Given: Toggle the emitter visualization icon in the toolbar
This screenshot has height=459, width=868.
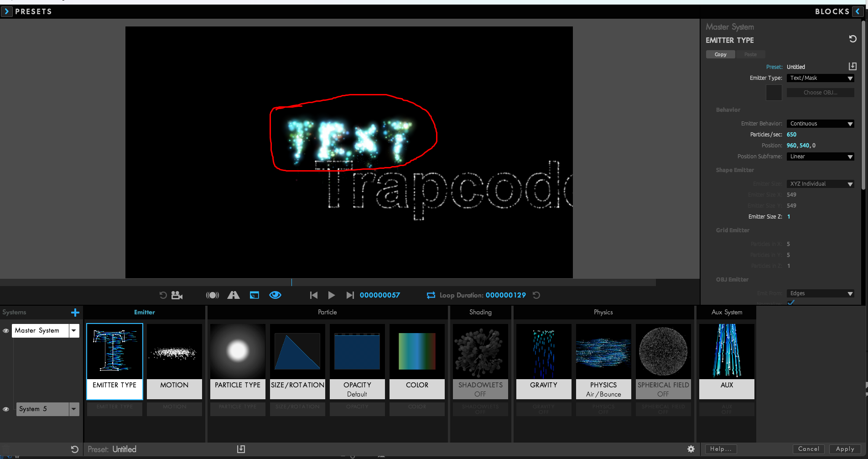Looking at the screenshot, I should point(212,295).
